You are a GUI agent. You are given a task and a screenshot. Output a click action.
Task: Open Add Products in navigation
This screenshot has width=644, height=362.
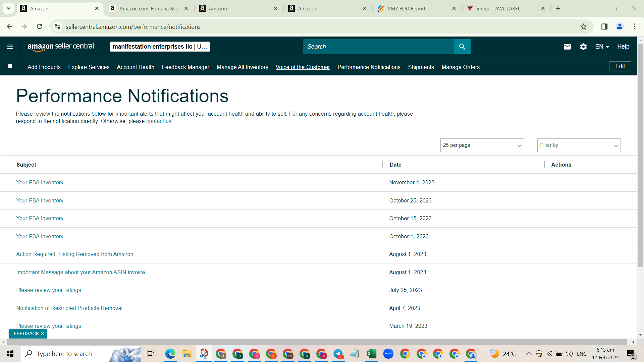point(44,67)
